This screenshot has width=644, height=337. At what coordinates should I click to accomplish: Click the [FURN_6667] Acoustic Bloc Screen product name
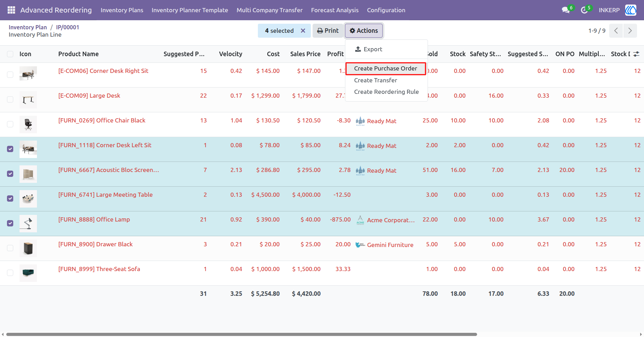pyautogui.click(x=109, y=170)
